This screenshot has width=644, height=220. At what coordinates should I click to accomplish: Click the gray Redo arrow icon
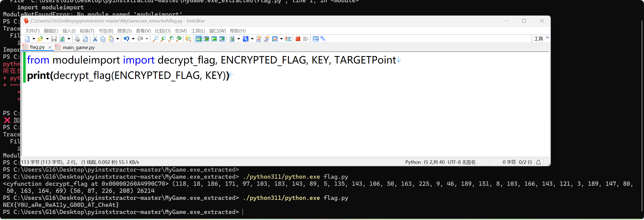[140, 39]
